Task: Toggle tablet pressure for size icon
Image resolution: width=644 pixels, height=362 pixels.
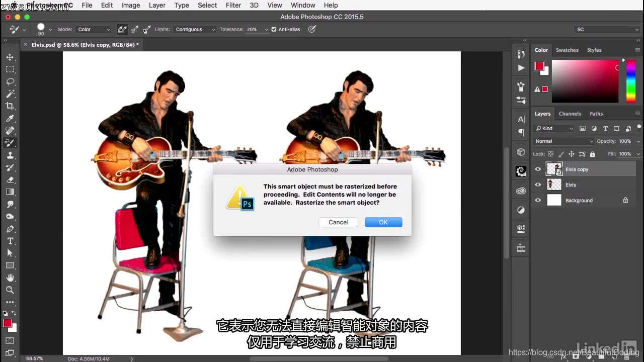Action: coord(312,29)
